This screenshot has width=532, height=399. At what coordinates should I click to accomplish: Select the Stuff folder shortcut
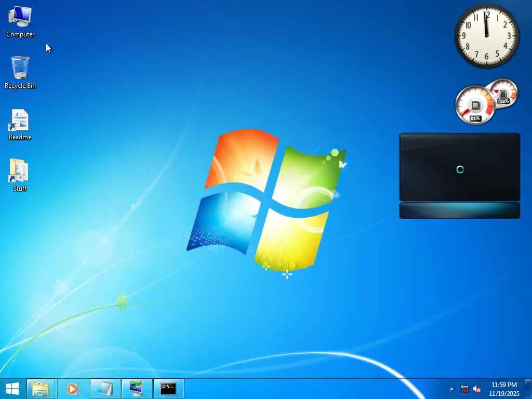19,175
